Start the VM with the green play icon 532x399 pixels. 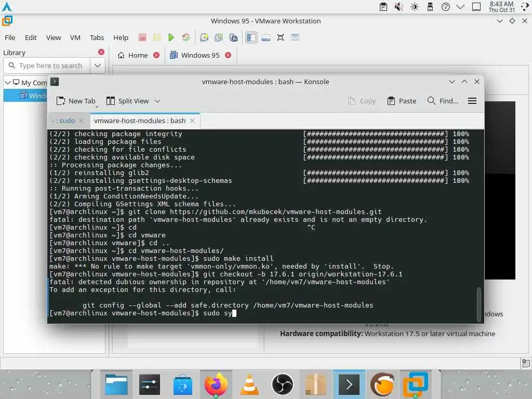coord(171,37)
